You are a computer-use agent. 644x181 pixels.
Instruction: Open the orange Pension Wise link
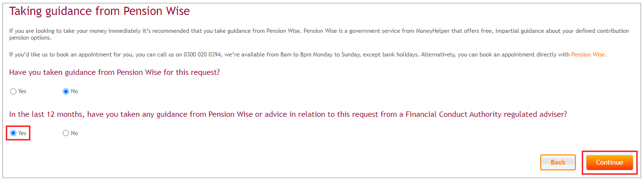(588, 55)
